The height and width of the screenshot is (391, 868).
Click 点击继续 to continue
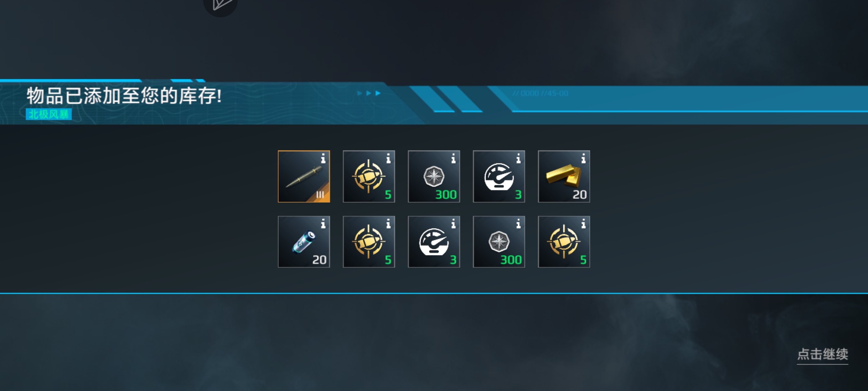pos(822,354)
